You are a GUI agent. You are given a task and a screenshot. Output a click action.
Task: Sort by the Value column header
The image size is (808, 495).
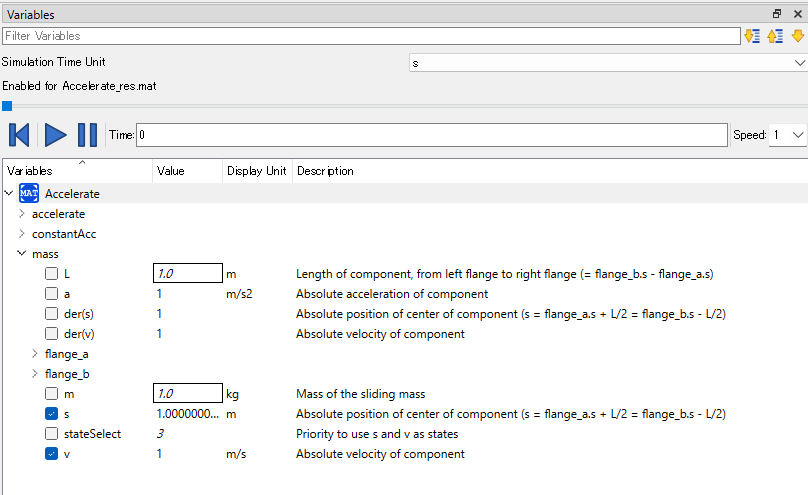coord(171,171)
